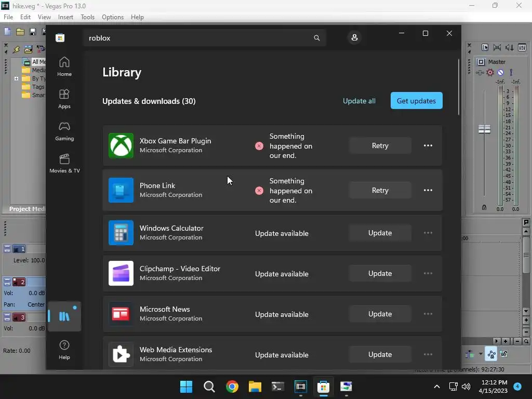Select Library icon in Store sidebar
This screenshot has width=532, height=399.
(64, 316)
